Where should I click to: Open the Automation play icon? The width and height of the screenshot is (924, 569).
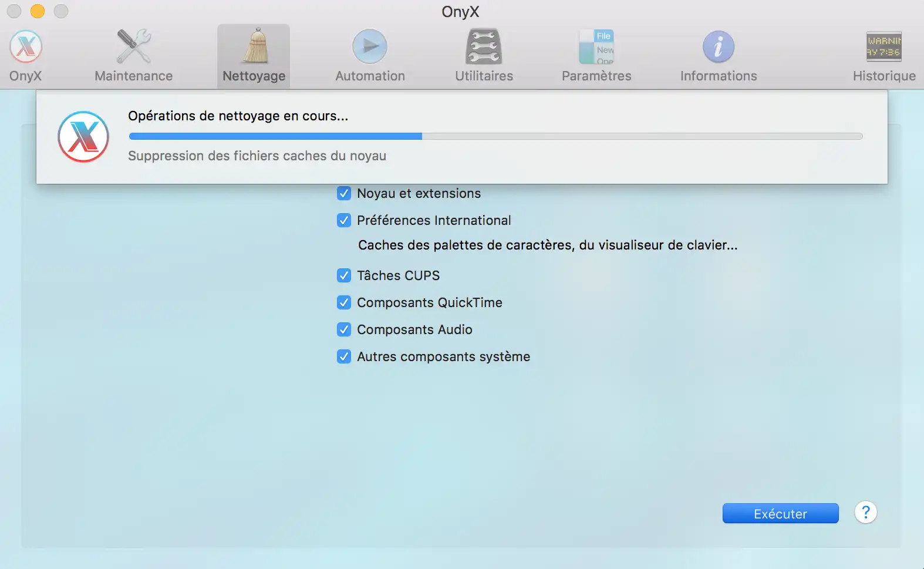click(x=370, y=46)
